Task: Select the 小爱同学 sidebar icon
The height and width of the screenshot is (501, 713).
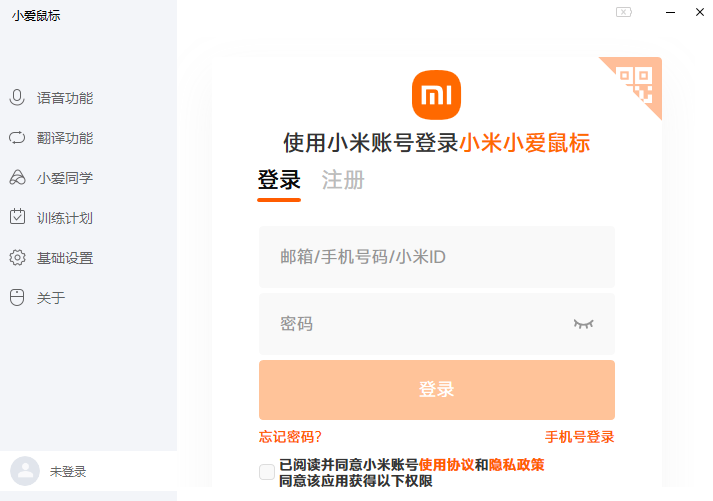Action: click(17, 178)
